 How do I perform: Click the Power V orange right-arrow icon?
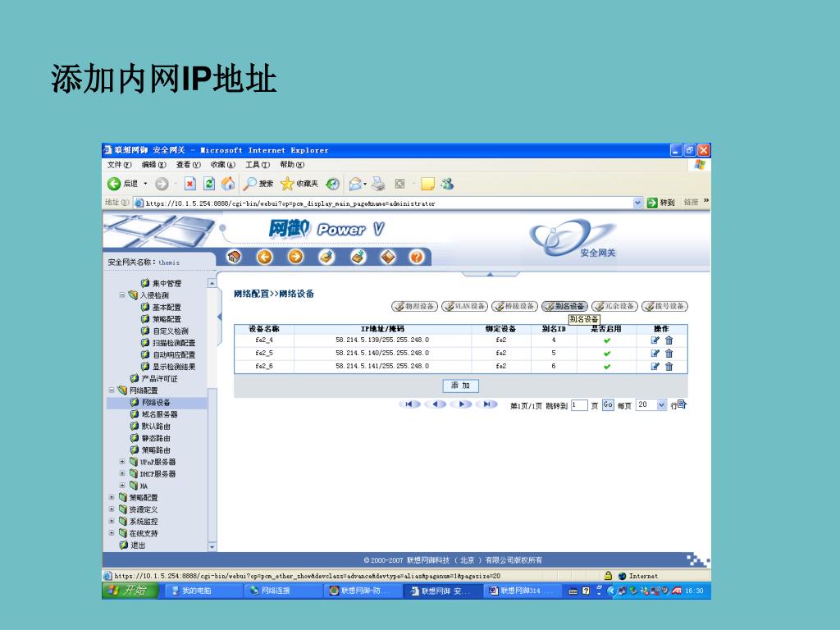click(295, 257)
